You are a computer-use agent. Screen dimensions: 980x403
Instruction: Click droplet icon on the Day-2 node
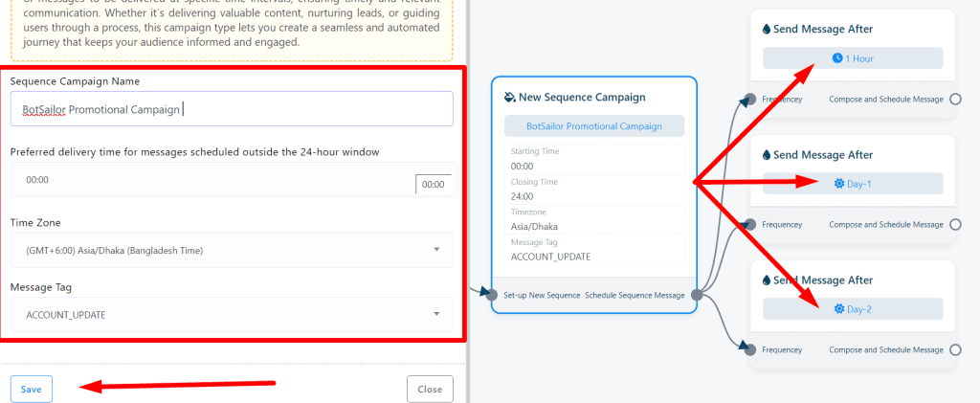(767, 280)
